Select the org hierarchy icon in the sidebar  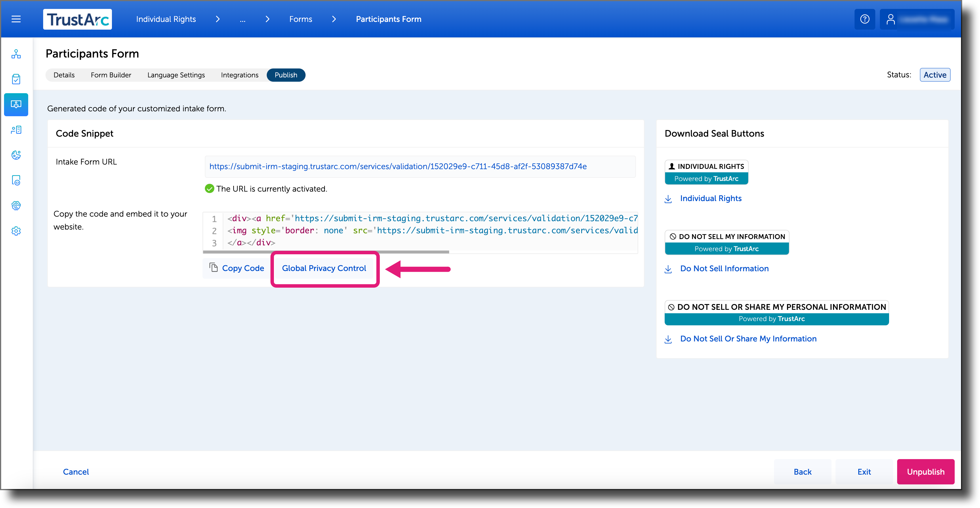[16, 54]
